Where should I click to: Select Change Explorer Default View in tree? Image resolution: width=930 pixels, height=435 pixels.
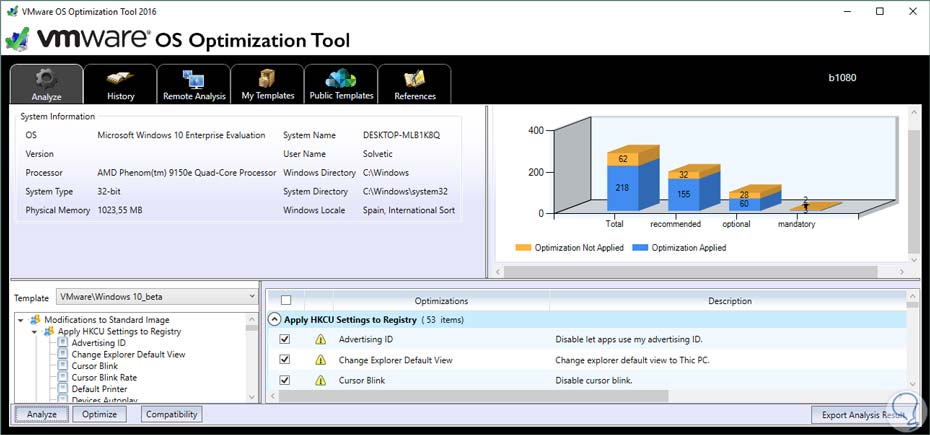coord(128,354)
